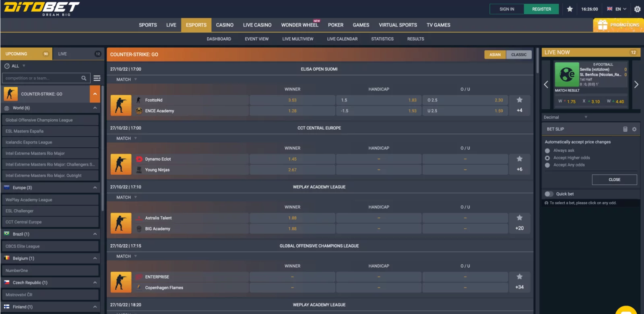The height and width of the screenshot is (314, 644).
Task: Open the bet slip calculator icon
Action: pyautogui.click(x=625, y=129)
